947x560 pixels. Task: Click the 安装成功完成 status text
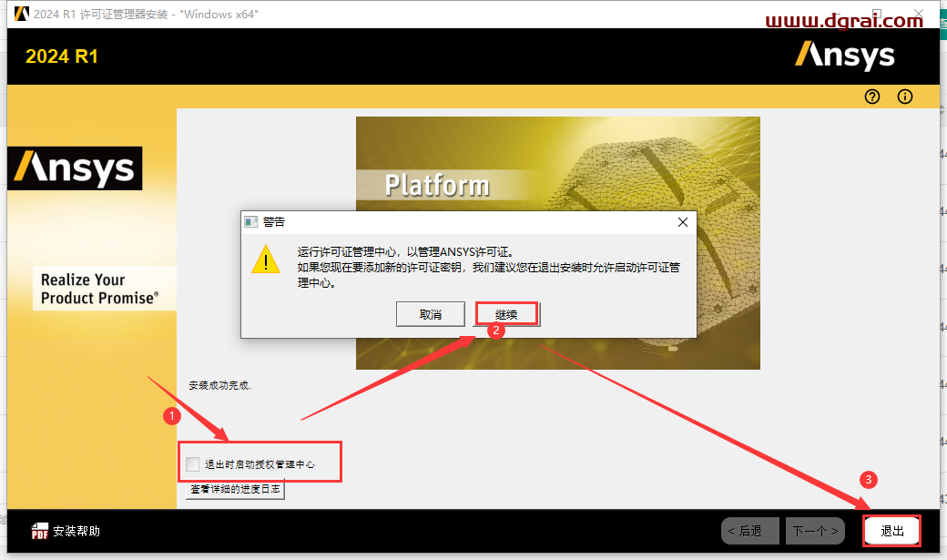[219, 385]
